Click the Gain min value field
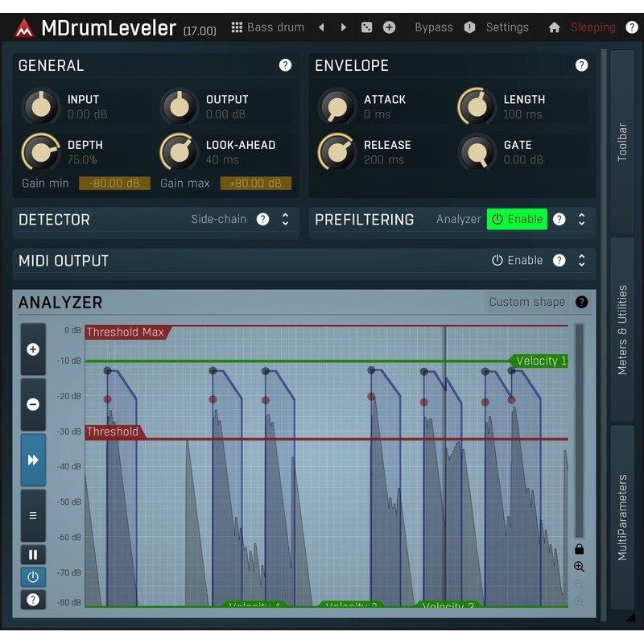Image resolution: width=644 pixels, height=644 pixels. pyautogui.click(x=114, y=184)
